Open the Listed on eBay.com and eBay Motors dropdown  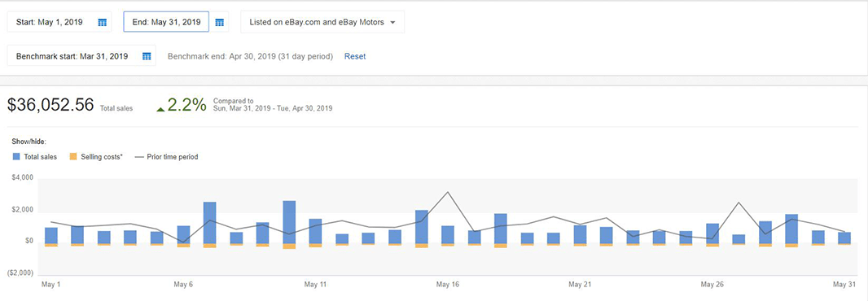(x=322, y=22)
